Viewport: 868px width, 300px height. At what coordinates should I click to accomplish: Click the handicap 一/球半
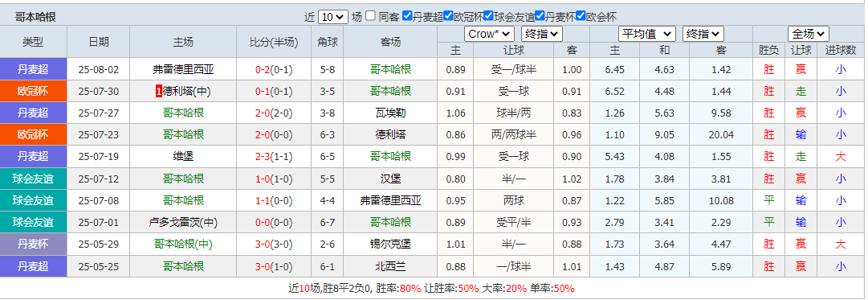tap(514, 266)
